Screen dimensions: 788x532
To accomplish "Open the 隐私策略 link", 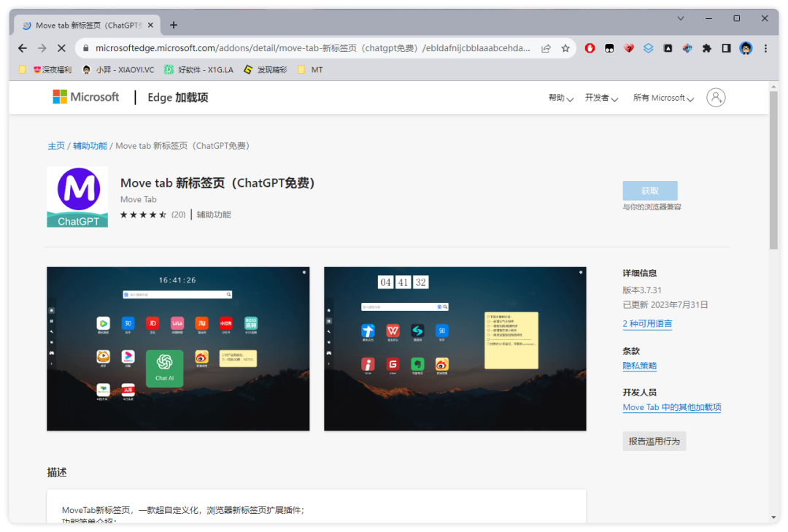I will pos(640,366).
